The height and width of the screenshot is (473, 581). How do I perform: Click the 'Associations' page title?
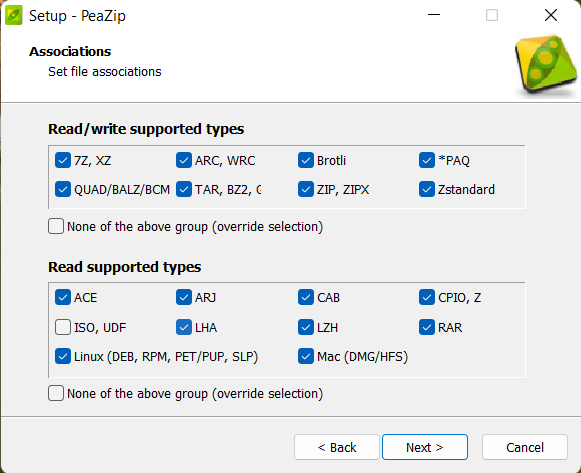coord(70,51)
